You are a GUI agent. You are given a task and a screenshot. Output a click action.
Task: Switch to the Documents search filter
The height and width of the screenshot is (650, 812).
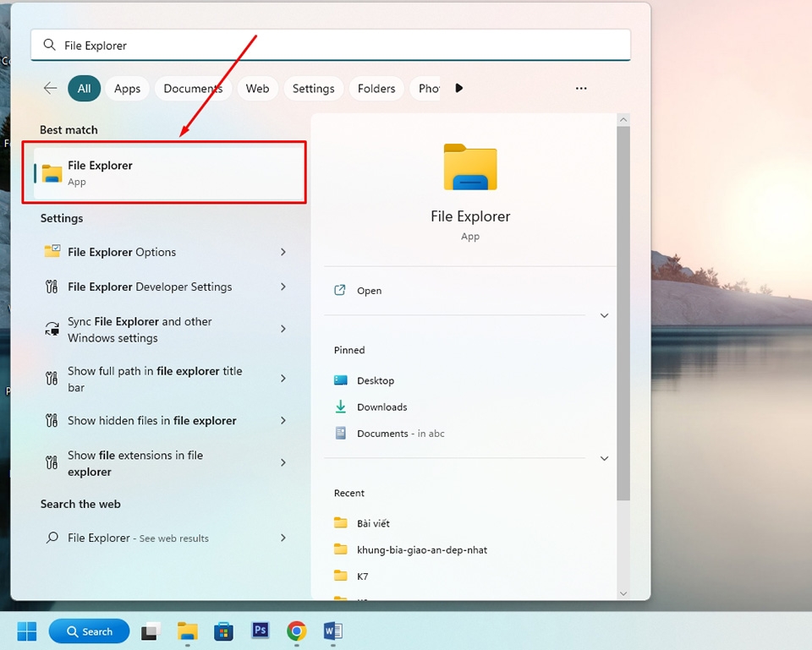click(x=193, y=88)
